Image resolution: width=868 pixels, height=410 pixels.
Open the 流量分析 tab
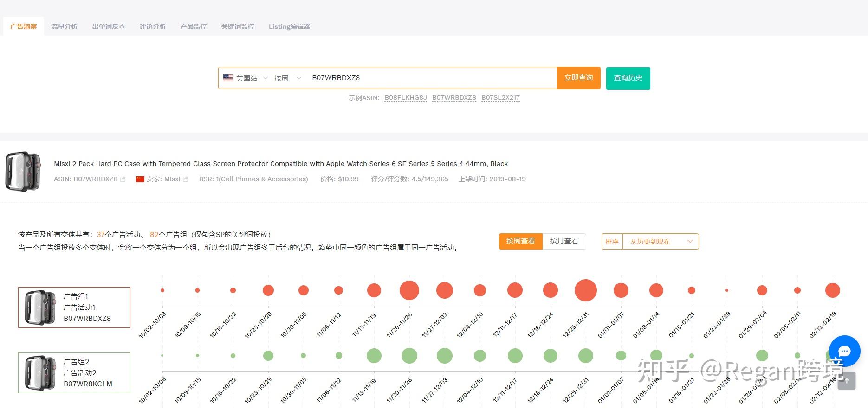tap(65, 26)
